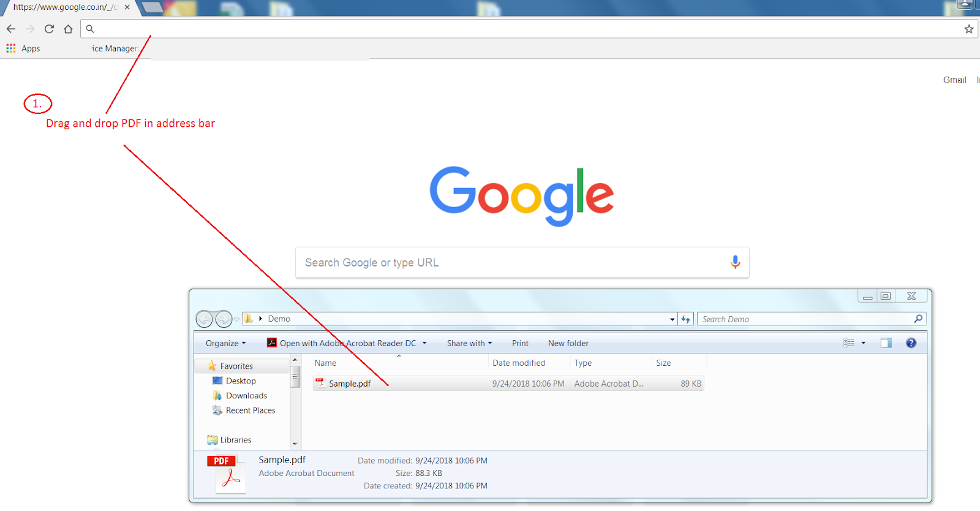This screenshot has height=511, width=980.
Task: Start voice search with microphone icon
Action: [736, 262]
